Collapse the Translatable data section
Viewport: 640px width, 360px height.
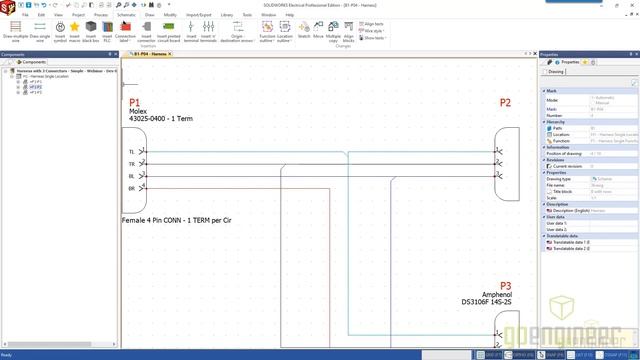point(544,236)
